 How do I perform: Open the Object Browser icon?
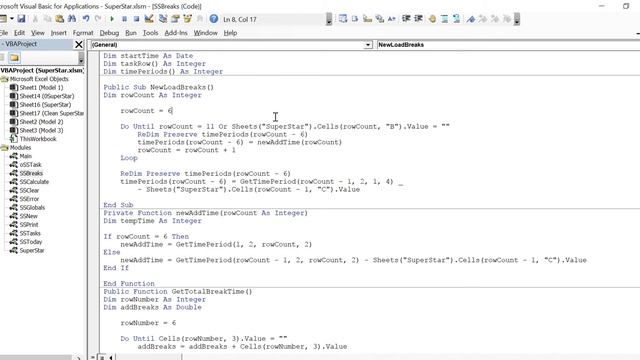pos(187,19)
